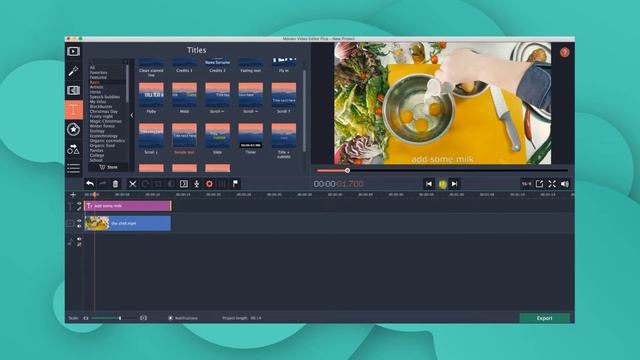This screenshot has height=360, width=640.
Task: Select the Speech bubbles category
Action: 105,97
